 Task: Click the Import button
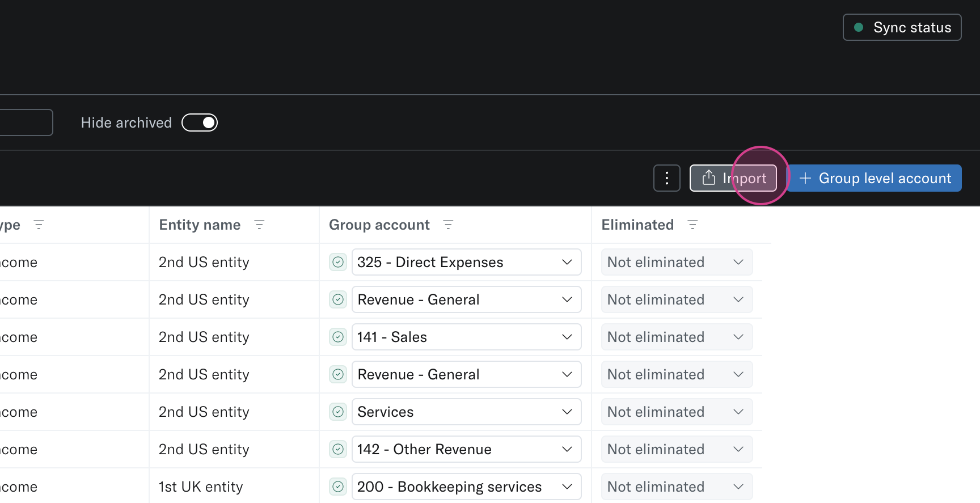point(733,179)
